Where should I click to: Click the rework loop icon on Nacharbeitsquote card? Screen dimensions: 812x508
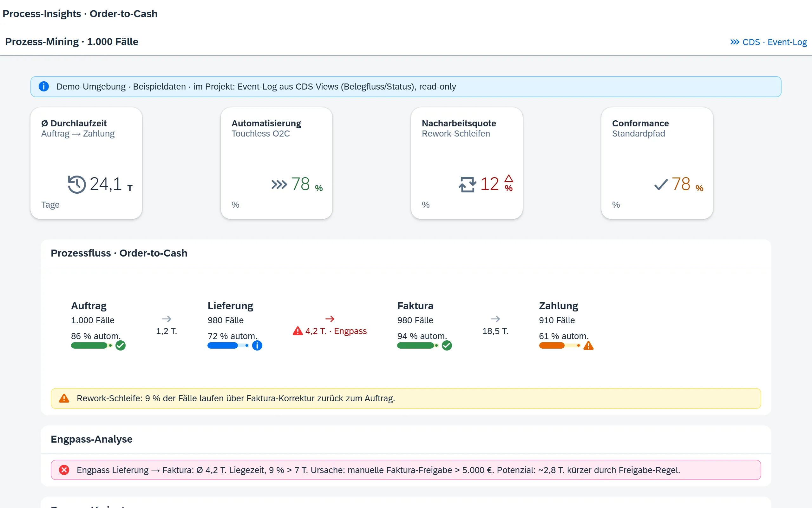pos(468,184)
